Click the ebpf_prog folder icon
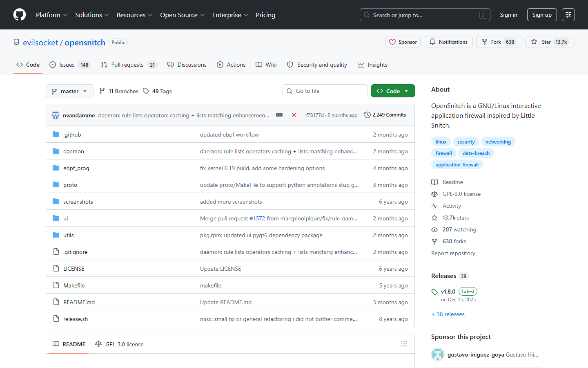 [x=56, y=168]
